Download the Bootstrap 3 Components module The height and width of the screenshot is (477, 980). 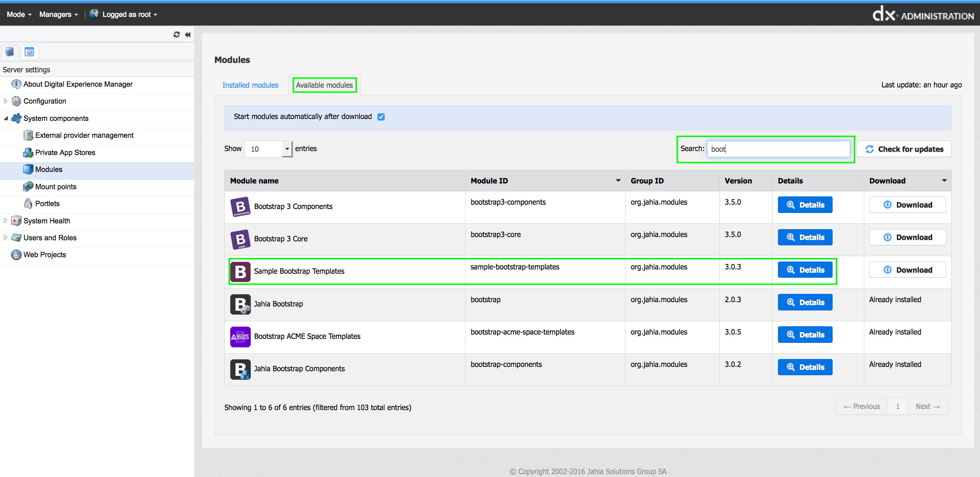(x=907, y=205)
